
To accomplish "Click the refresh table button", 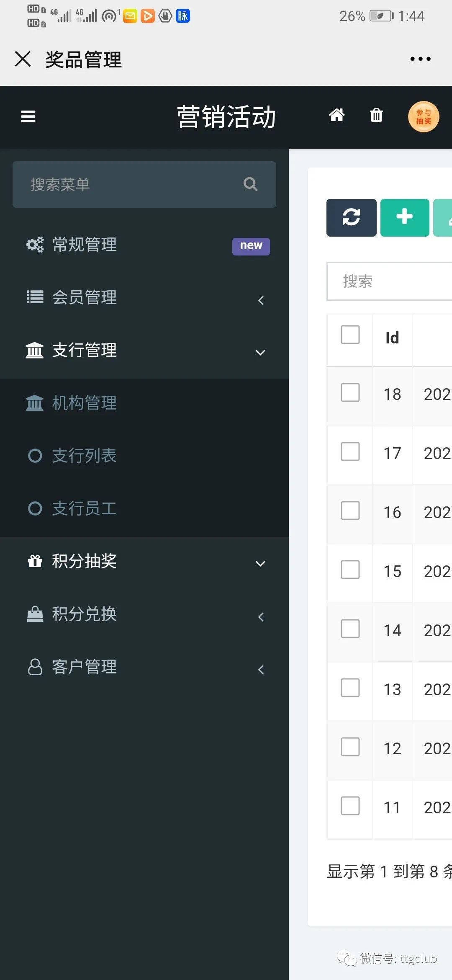I will point(352,218).
